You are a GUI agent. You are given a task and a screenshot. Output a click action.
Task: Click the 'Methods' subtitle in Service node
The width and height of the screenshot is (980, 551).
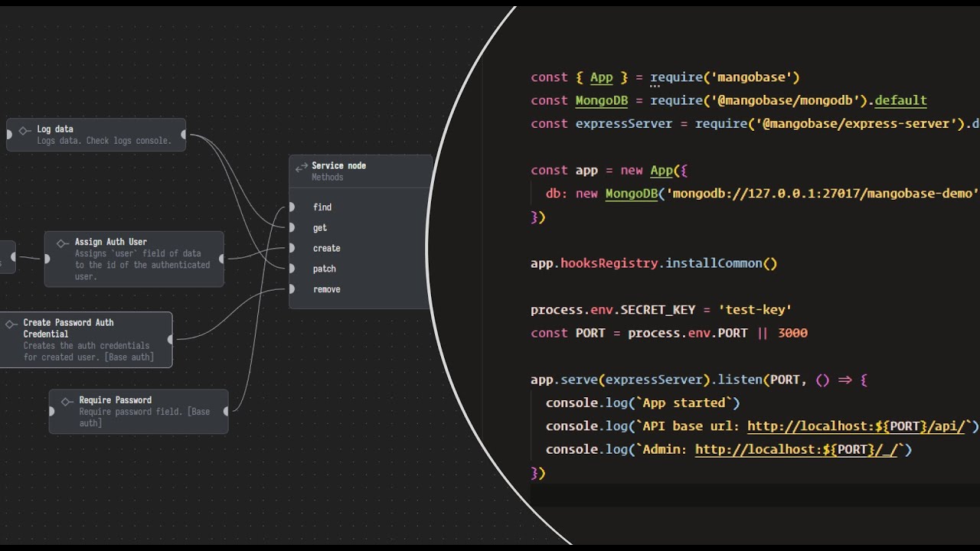click(x=328, y=178)
